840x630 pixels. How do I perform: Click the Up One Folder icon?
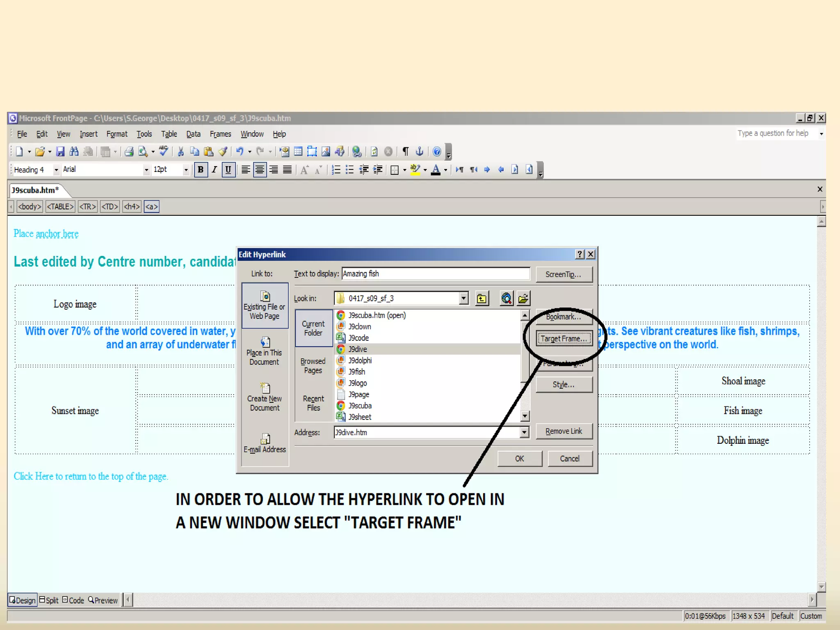482,299
